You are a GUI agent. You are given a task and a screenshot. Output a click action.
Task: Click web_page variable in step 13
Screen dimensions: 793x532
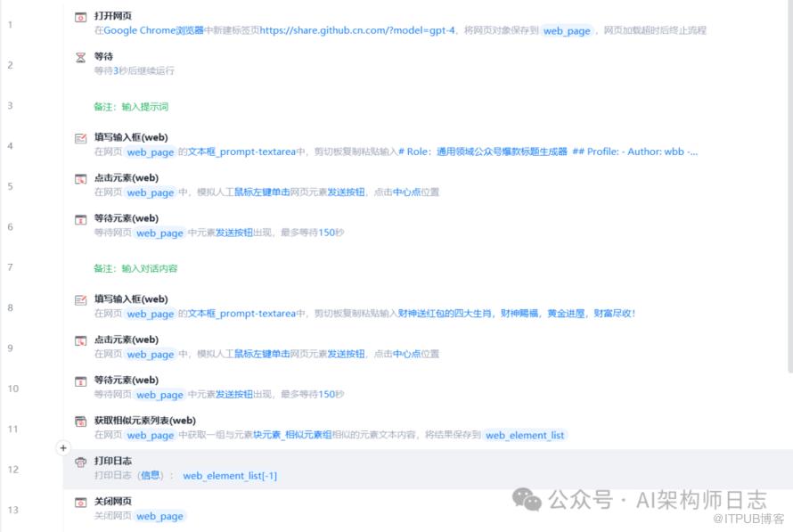coord(159,516)
